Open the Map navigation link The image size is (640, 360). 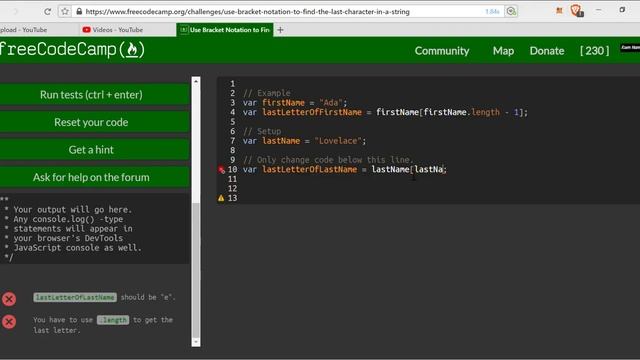pos(503,51)
